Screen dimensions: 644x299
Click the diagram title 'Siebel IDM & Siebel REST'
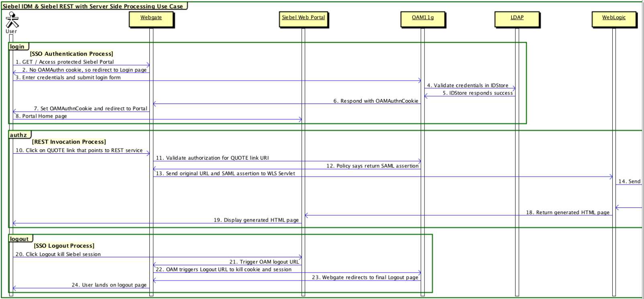pyautogui.click(x=93, y=6)
